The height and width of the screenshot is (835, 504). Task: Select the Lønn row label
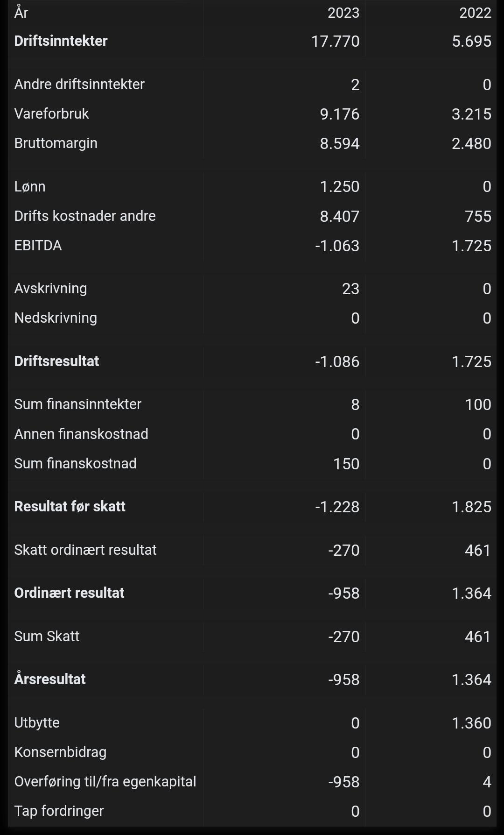30,187
